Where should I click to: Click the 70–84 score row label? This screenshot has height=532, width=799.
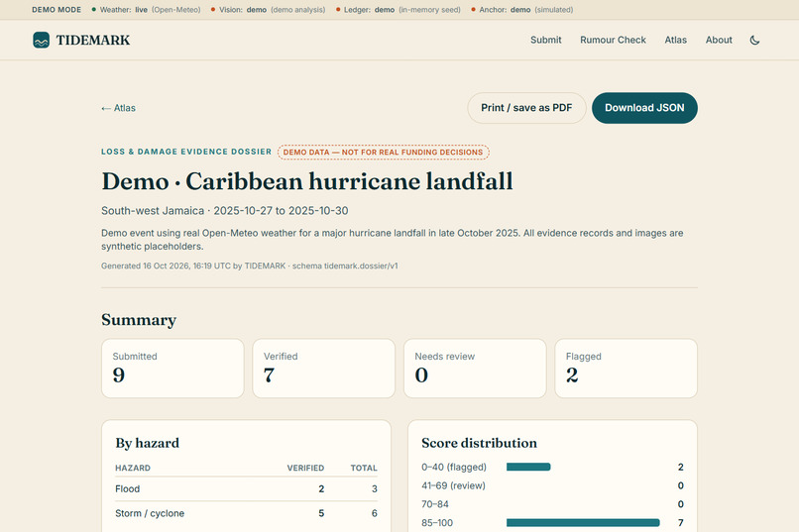[x=434, y=504]
